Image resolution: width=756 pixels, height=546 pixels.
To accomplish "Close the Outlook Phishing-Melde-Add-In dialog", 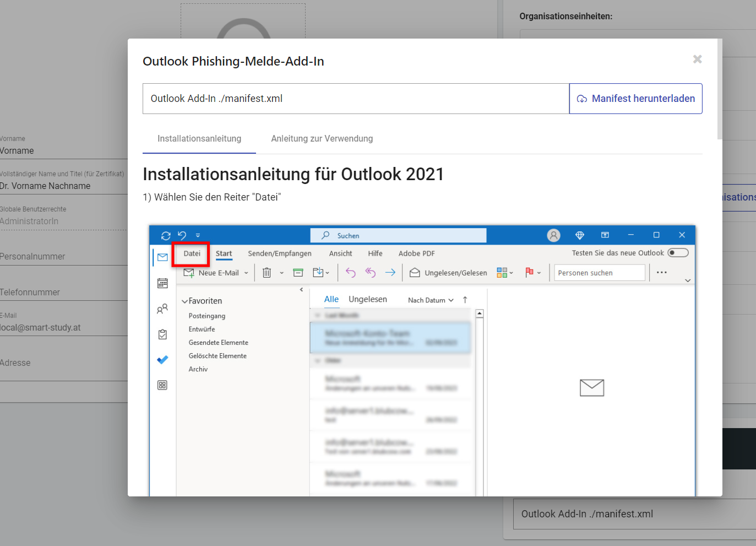I will coord(697,59).
